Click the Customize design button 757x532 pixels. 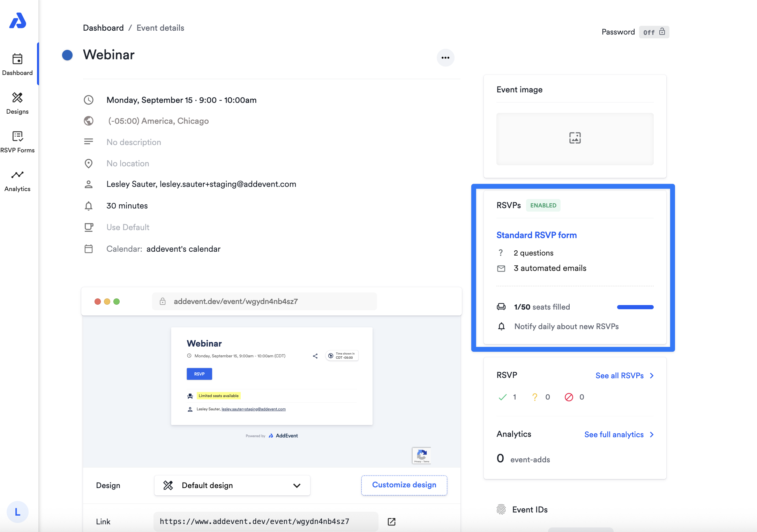[404, 485]
